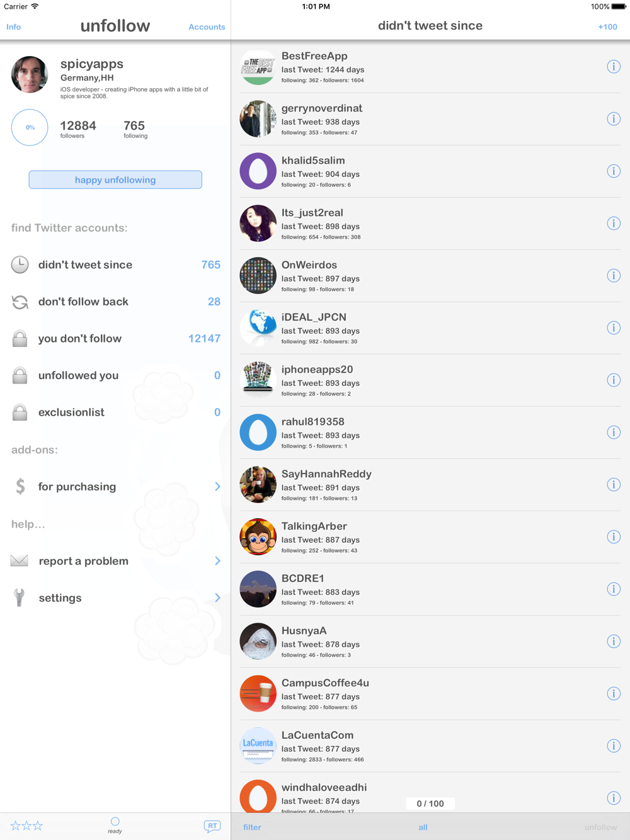Screen dimensions: 630x840
Task: Open the Accounts list
Action: click(x=207, y=27)
